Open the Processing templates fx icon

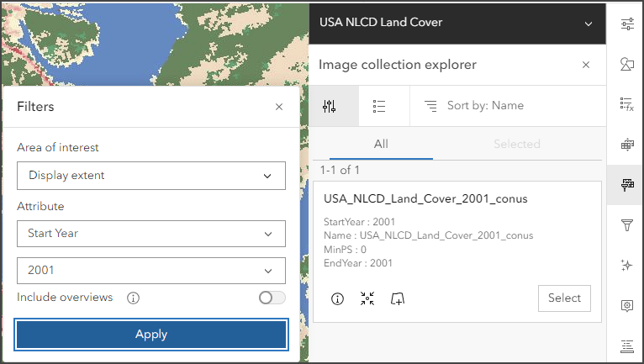click(627, 104)
